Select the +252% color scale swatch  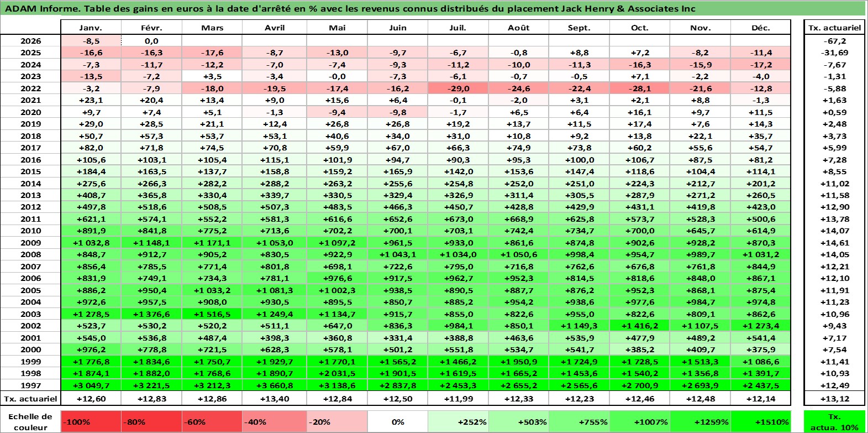point(458,421)
